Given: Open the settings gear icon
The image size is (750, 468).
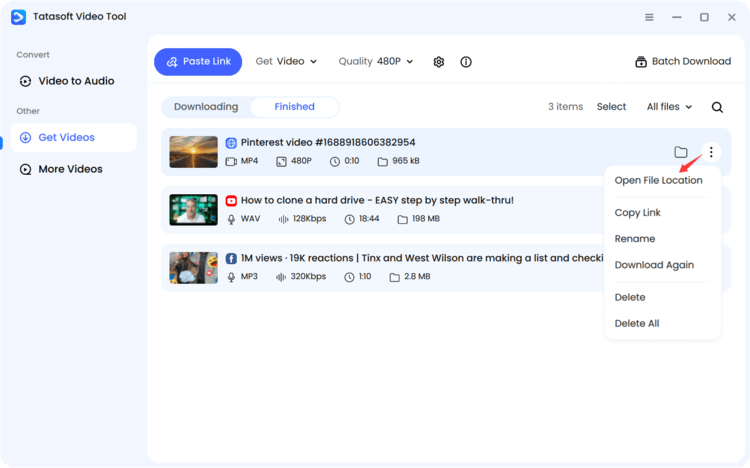Looking at the screenshot, I should [439, 62].
